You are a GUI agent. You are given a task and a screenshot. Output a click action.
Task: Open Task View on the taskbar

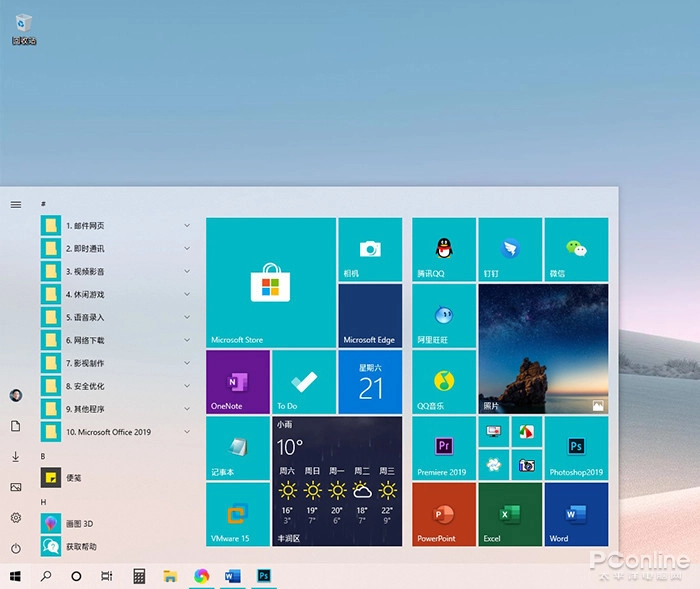(x=107, y=576)
